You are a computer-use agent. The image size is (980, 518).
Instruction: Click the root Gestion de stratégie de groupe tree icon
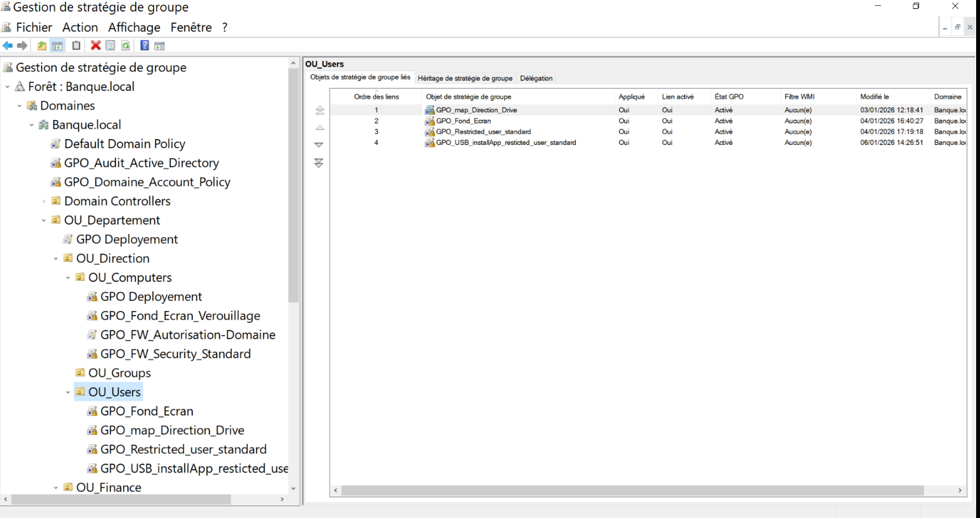coord(8,67)
